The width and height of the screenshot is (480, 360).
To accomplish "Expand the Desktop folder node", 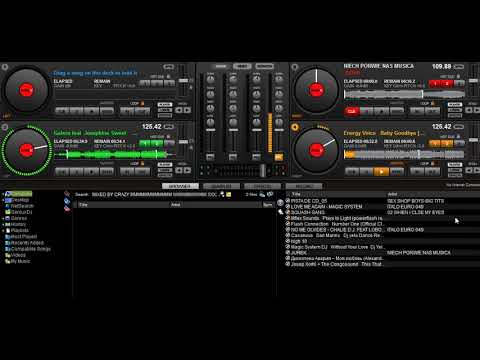I will (3, 200).
